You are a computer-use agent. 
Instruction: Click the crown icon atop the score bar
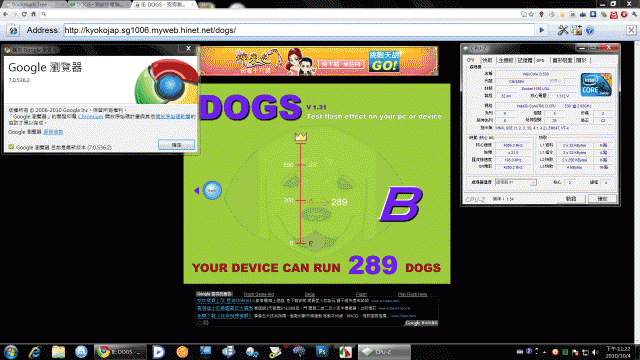(301, 137)
